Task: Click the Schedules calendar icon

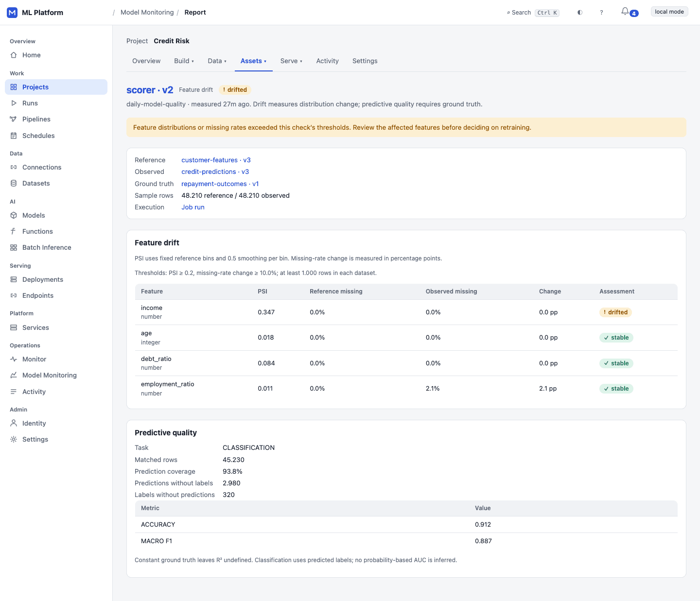Action: [14, 136]
